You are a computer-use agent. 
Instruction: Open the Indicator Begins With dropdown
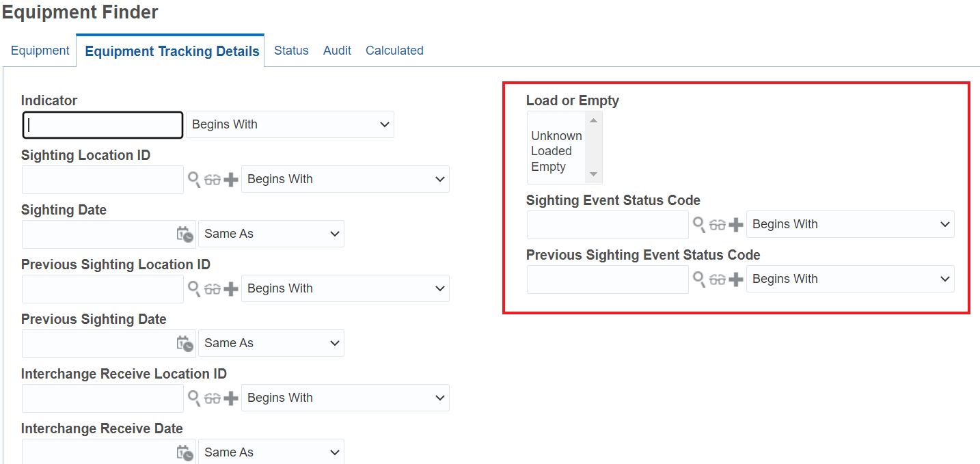[290, 125]
